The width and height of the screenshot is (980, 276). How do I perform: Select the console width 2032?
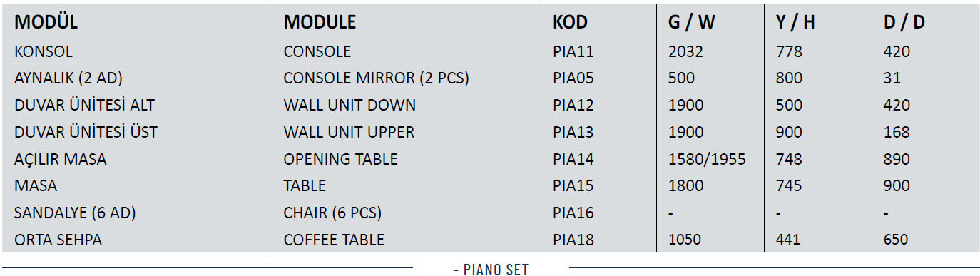point(685,51)
